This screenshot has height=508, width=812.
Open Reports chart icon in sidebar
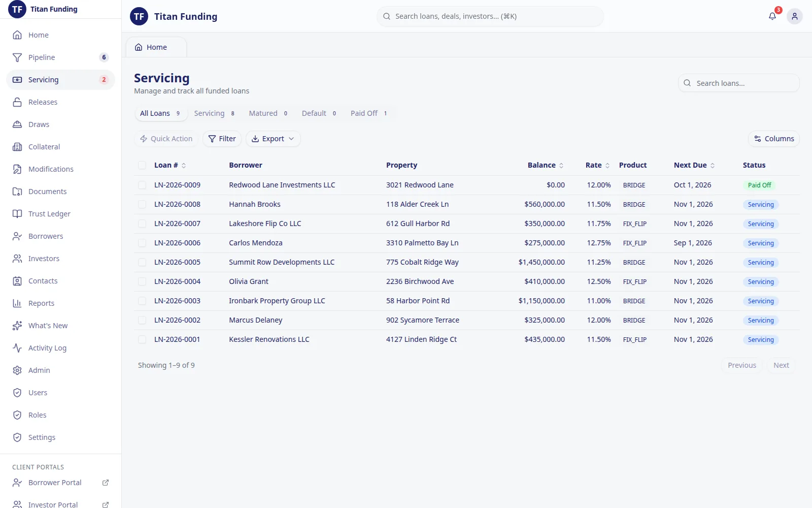pos(17,303)
